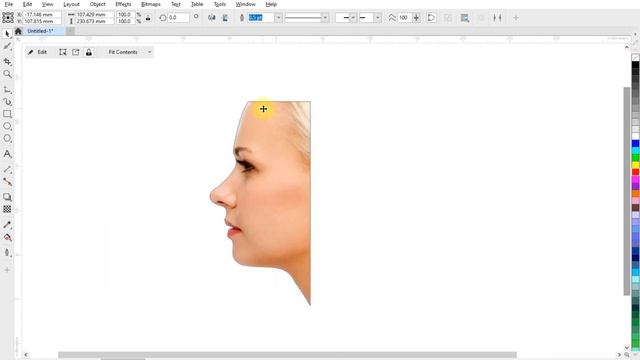Select the Interactive Fill tool
This screenshot has width=640, height=360.
pos(7,237)
